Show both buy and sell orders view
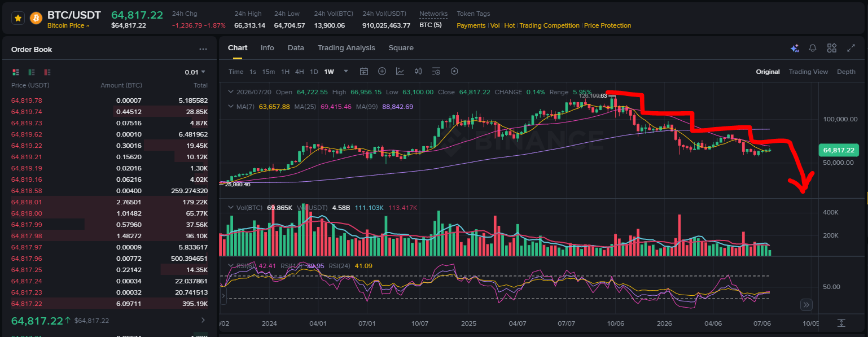 [x=16, y=72]
